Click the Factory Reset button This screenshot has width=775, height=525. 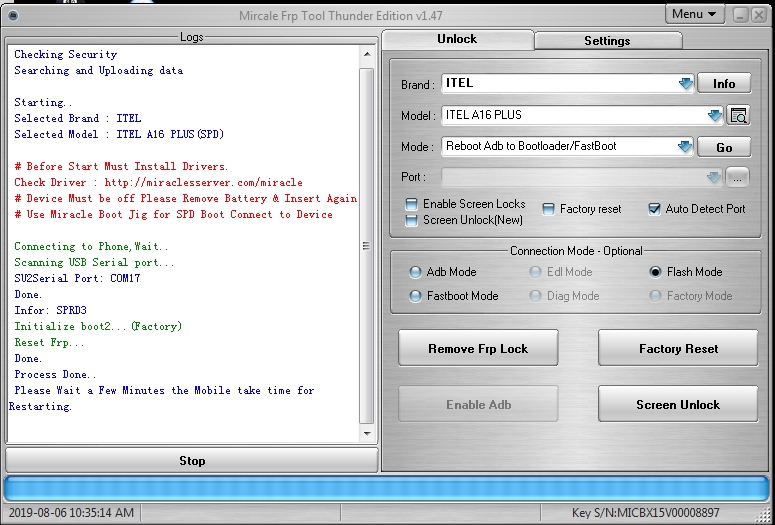point(678,349)
